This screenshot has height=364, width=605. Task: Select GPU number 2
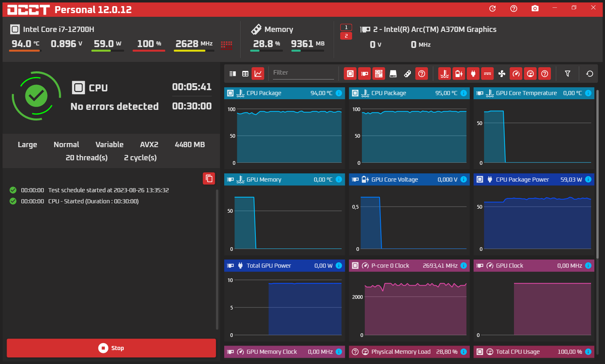coord(346,36)
